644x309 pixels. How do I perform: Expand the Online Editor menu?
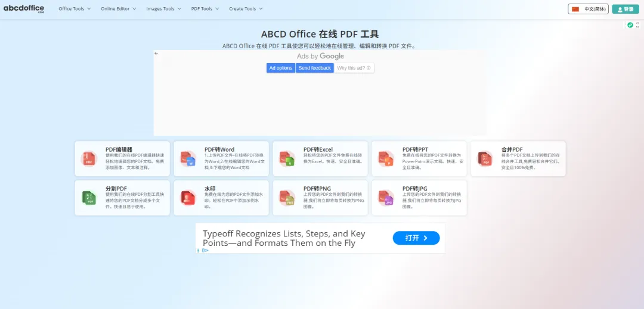point(118,8)
